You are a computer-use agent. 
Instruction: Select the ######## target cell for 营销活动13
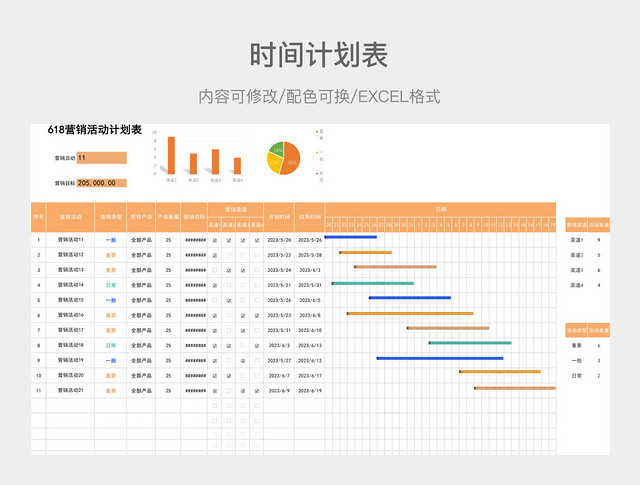point(194,270)
